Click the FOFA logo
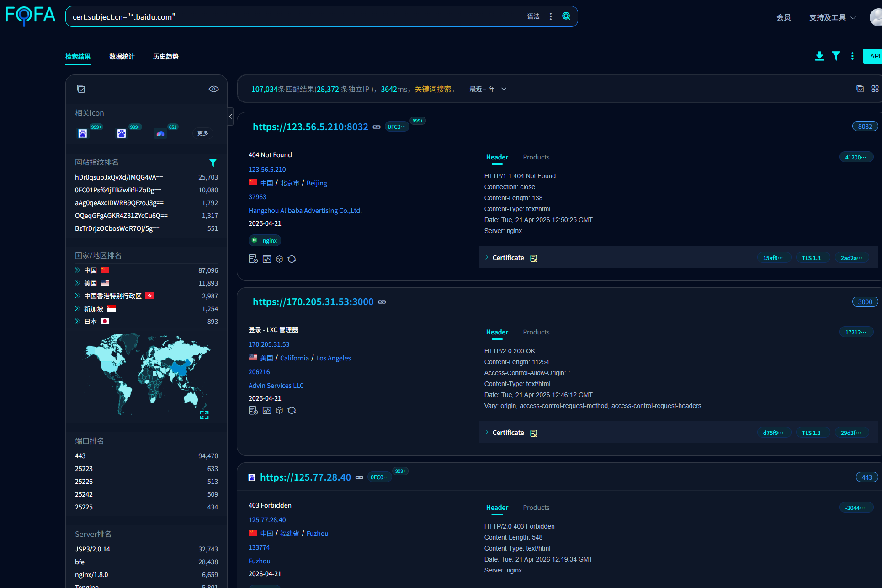882x588 pixels. 30,16
